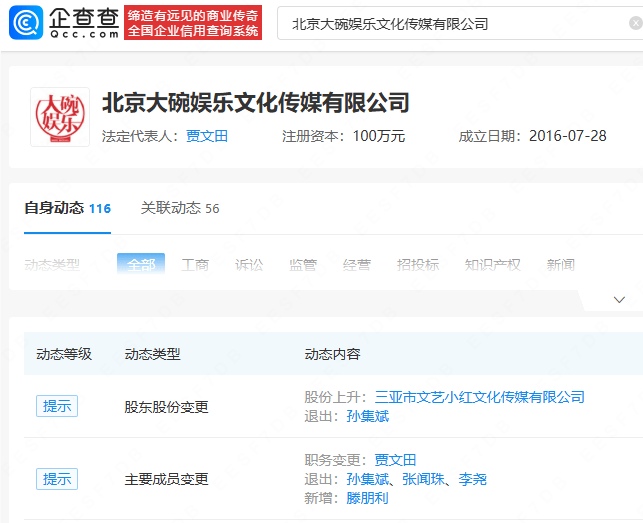Open 贾文田 link under 职务变更
This screenshot has height=523, width=643.
coord(395,460)
